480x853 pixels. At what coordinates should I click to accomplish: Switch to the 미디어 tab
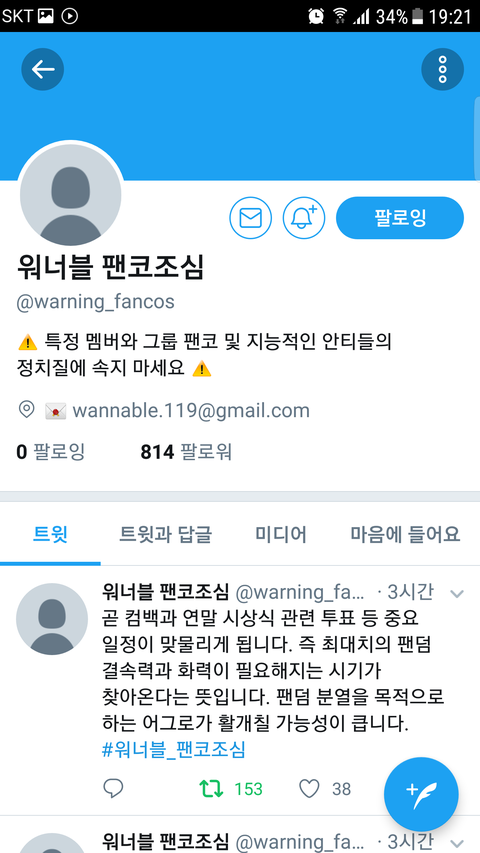281,535
